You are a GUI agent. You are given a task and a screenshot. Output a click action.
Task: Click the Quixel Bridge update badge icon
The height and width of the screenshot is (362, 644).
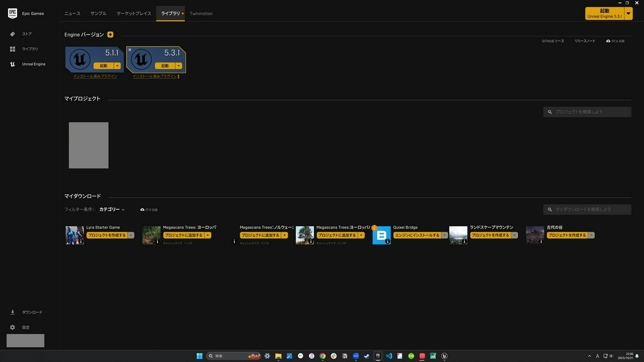[x=375, y=228]
